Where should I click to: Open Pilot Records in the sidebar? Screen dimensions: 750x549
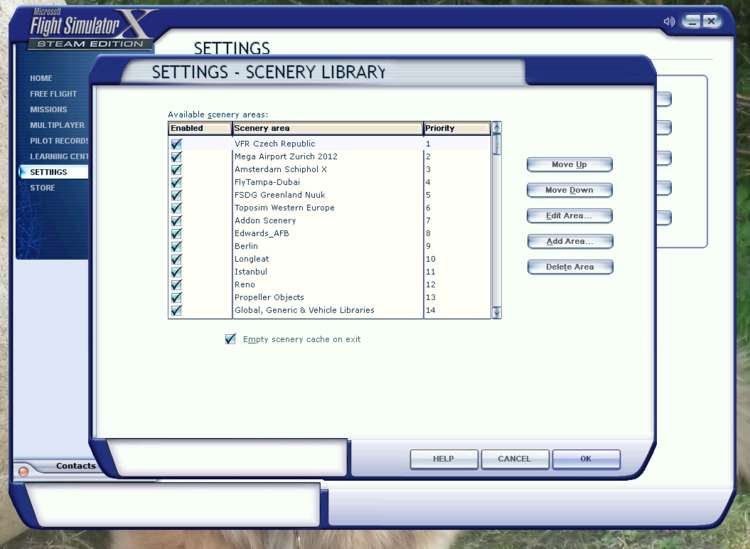(x=59, y=141)
